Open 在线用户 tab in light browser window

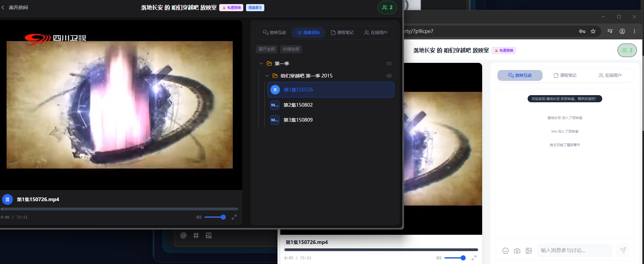point(610,75)
